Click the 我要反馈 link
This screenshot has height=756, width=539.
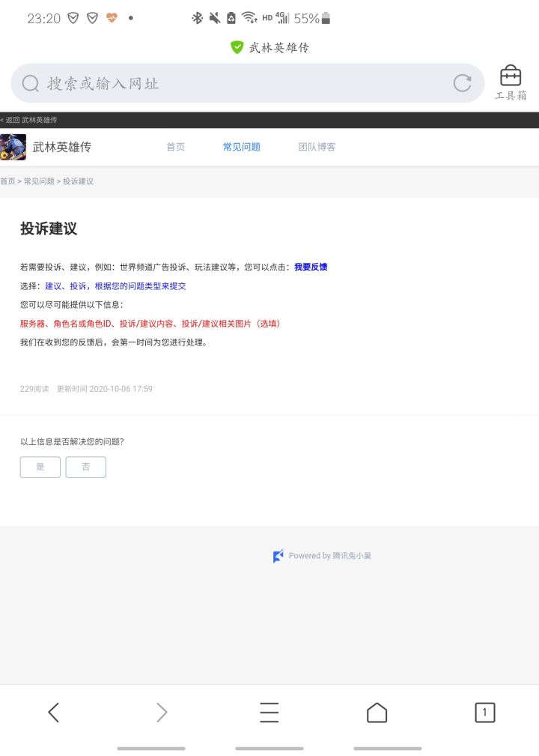coord(311,267)
